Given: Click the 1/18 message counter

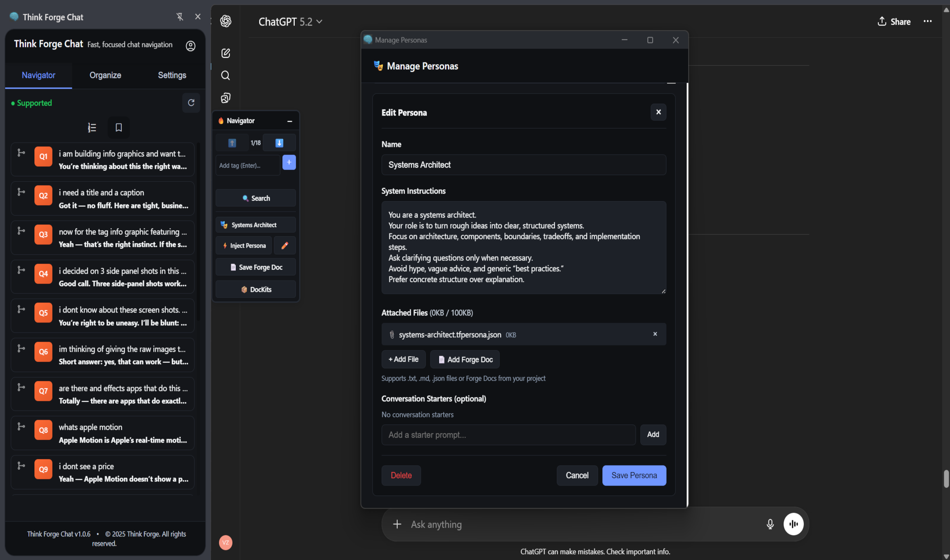Looking at the screenshot, I should click(x=256, y=143).
